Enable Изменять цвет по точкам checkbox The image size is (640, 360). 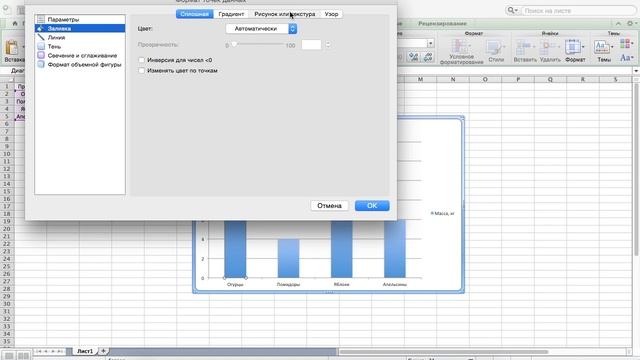[x=142, y=71]
